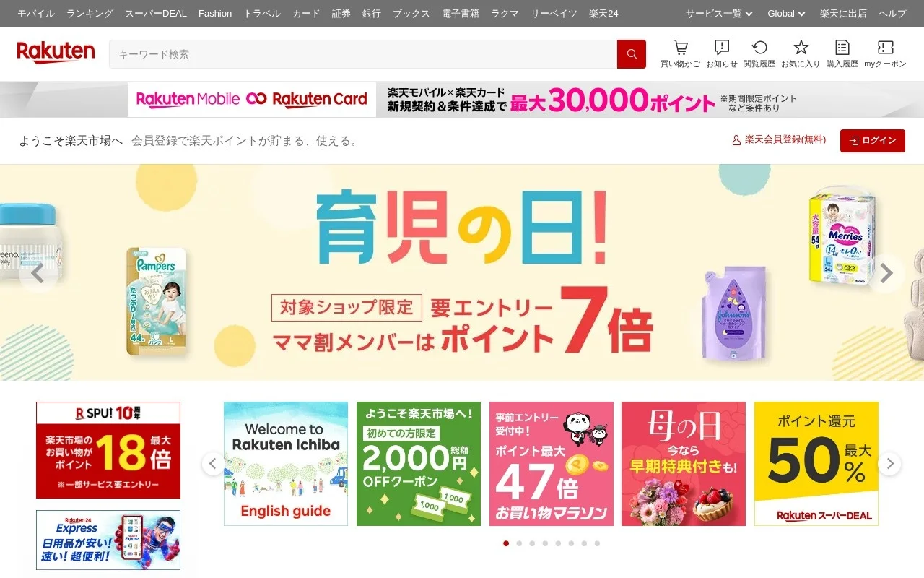The width and height of the screenshot is (924, 578).
Task: Open スーパーDEAL in top navigation
Action: coord(156,14)
